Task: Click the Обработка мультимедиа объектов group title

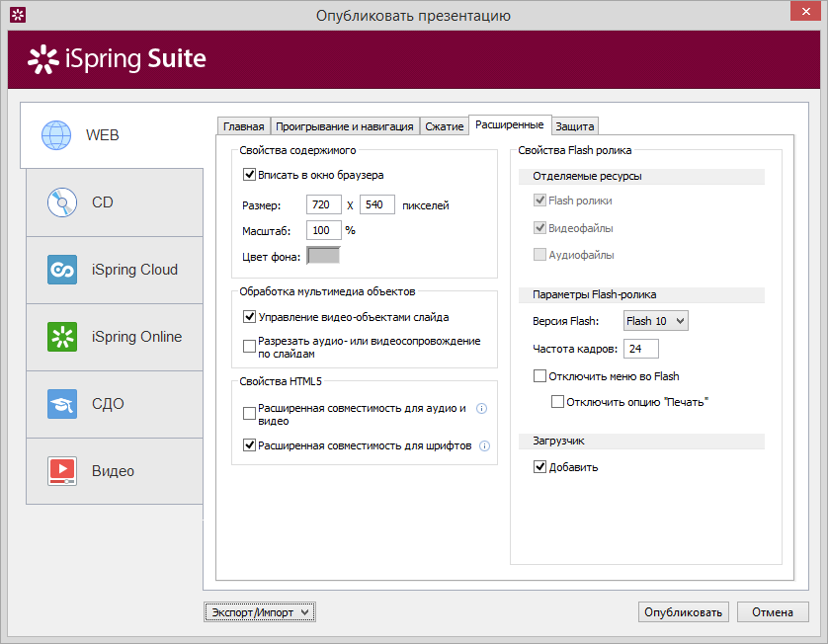Action: (327, 291)
